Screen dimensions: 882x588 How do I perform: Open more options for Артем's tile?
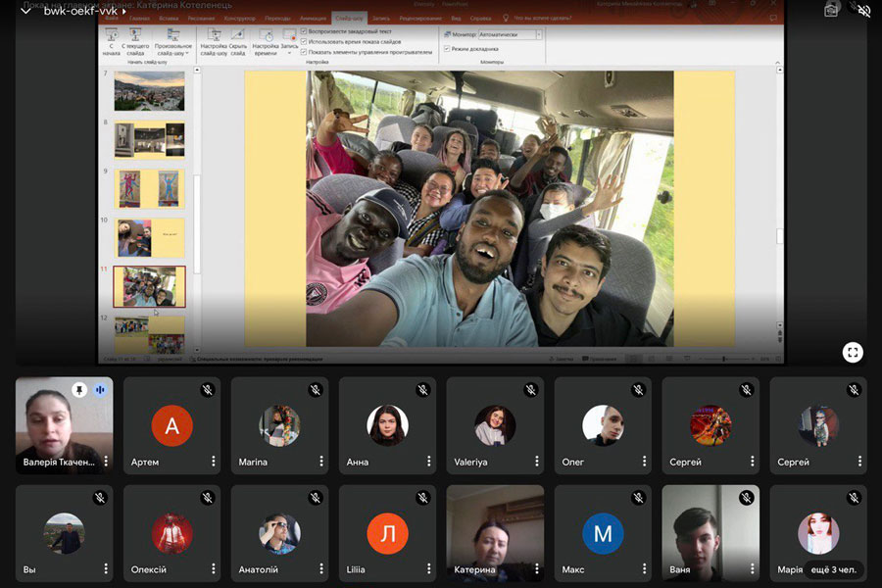click(213, 462)
